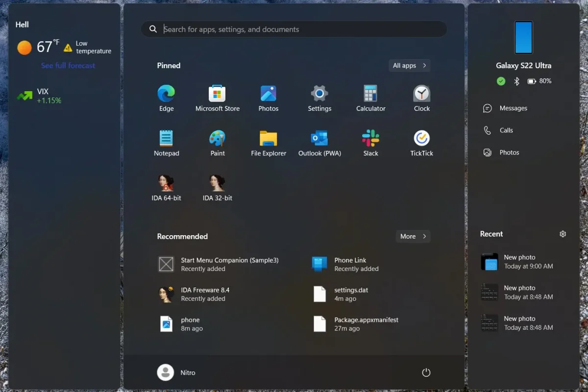Expand More recommended items
The image size is (588, 392).
tap(413, 236)
